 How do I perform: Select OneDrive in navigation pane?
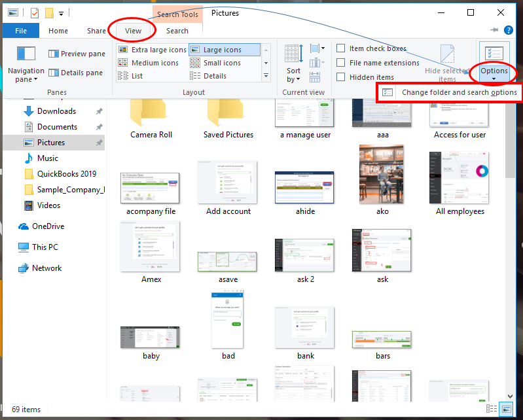41,226
